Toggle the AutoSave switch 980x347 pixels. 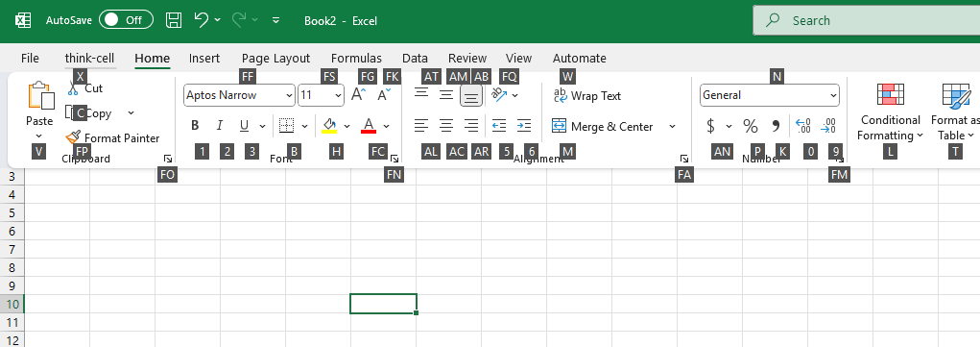click(x=126, y=20)
